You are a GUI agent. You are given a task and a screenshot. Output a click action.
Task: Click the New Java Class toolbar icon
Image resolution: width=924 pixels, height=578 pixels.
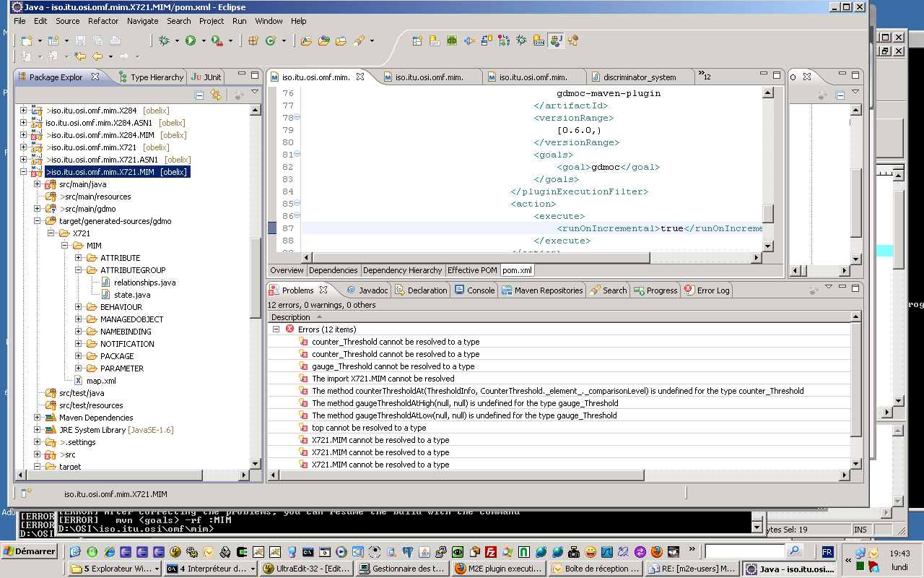click(271, 41)
